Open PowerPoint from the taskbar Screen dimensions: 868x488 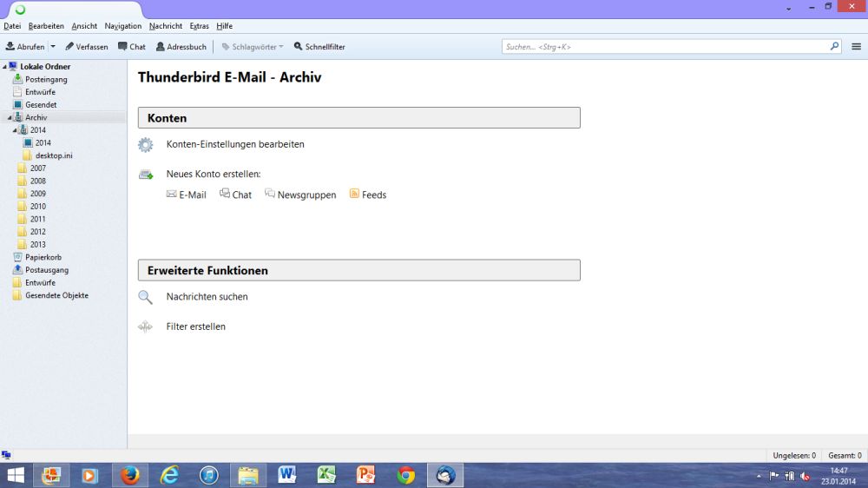click(x=366, y=476)
